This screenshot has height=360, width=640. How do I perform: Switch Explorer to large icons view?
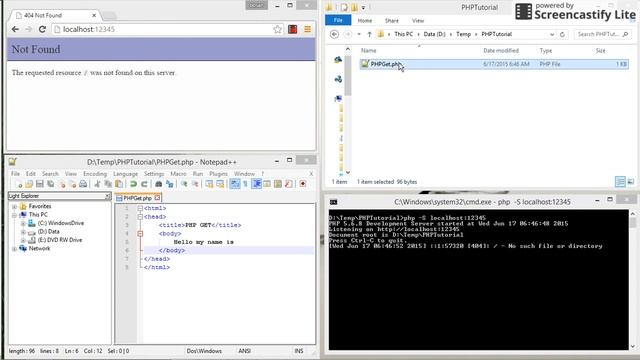pos(631,182)
